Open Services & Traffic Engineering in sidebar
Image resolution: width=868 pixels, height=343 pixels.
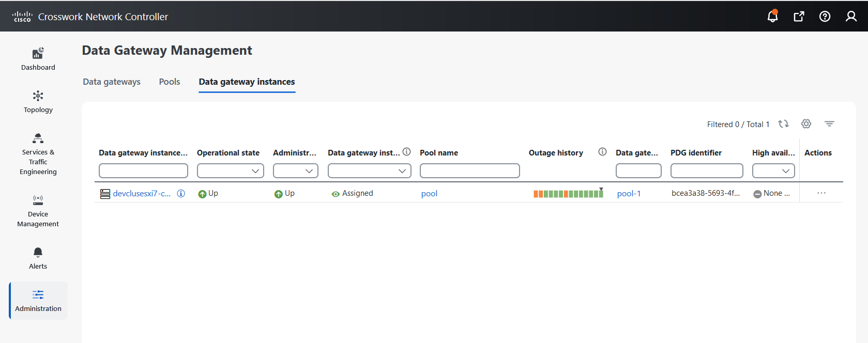[x=38, y=154]
